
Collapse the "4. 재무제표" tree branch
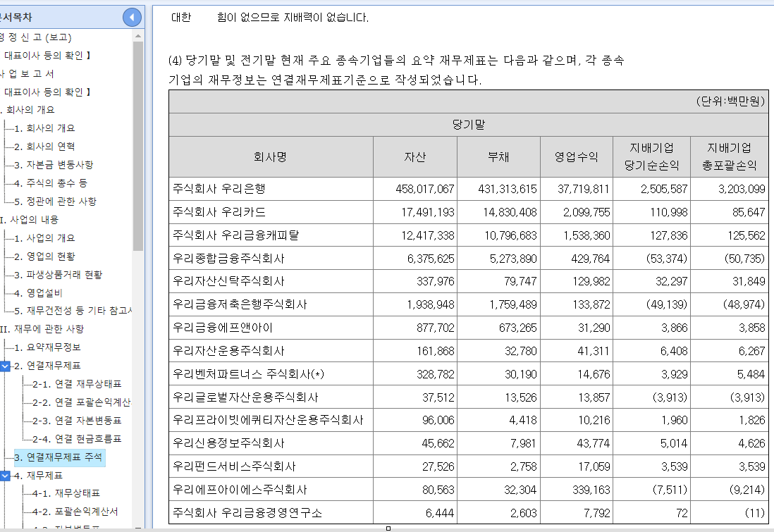(6, 477)
